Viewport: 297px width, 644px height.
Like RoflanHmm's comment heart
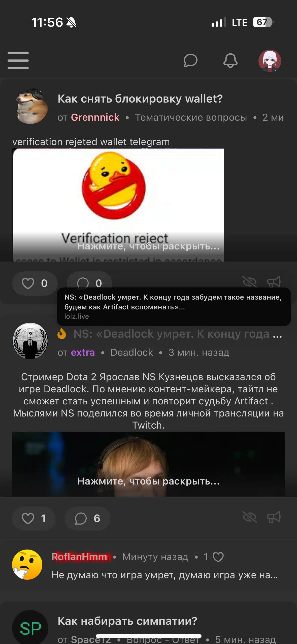point(218,557)
